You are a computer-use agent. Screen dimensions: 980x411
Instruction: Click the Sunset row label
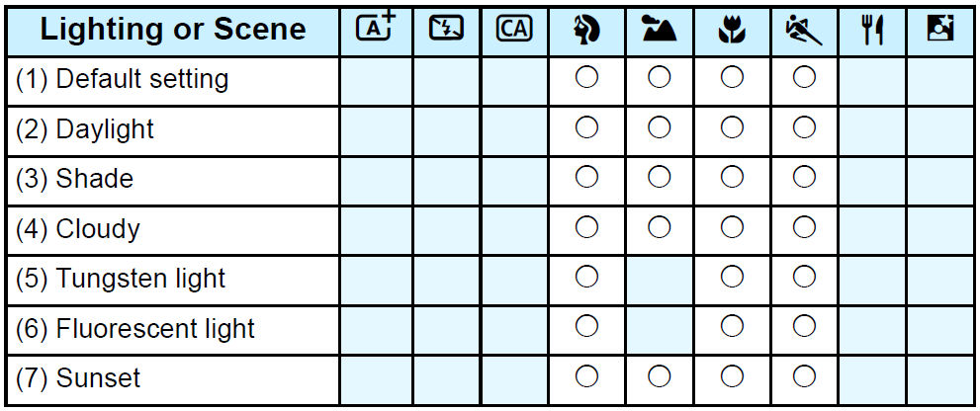[x=78, y=377]
